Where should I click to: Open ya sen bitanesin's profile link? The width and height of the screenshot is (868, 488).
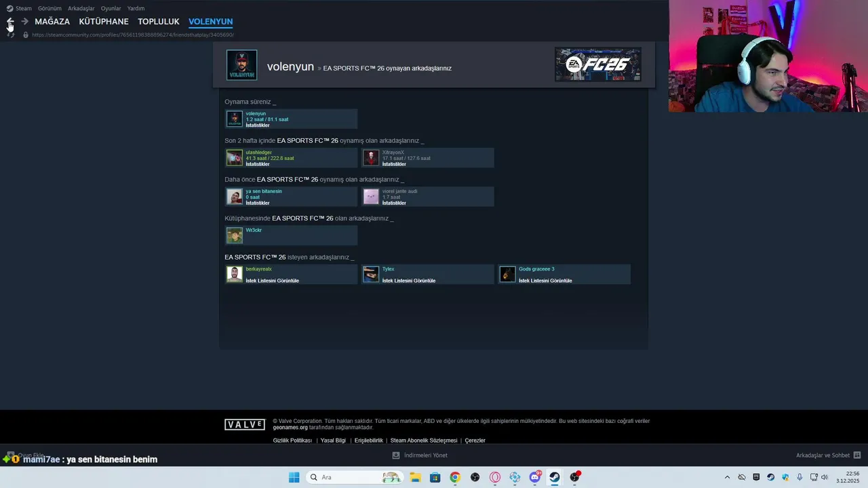point(264,191)
